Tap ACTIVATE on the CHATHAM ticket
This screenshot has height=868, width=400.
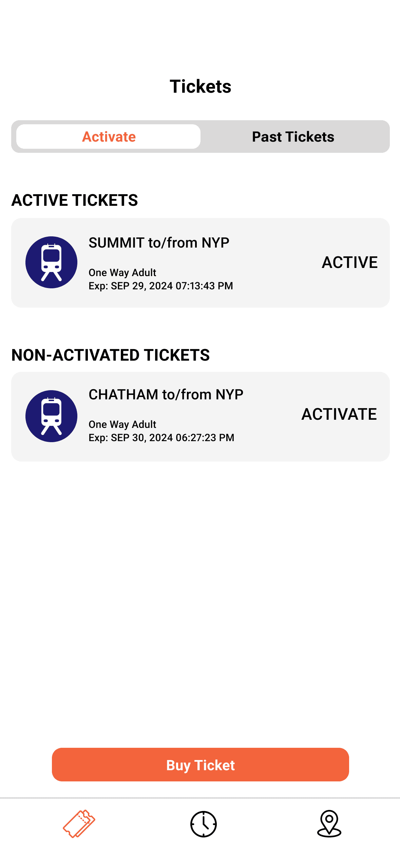[x=339, y=414]
